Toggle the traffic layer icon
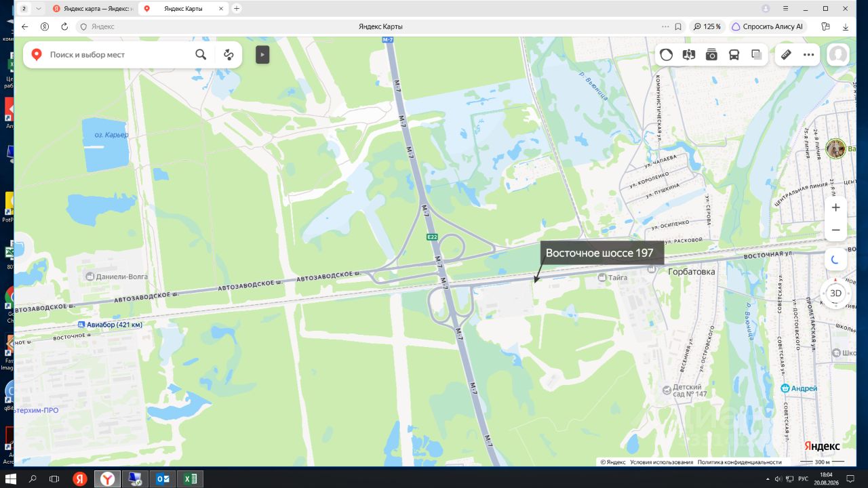868x488 pixels. (x=667, y=55)
